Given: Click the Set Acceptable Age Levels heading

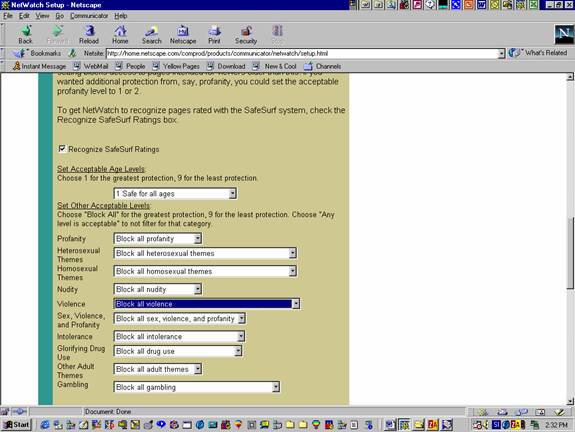Looking at the screenshot, I should click(101, 169).
